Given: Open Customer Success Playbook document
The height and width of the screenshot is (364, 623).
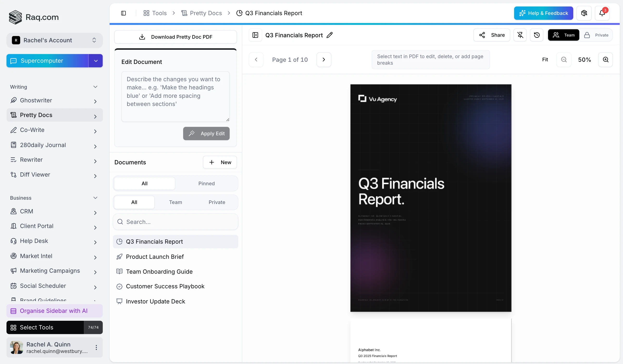Looking at the screenshot, I should (x=175, y=286).
